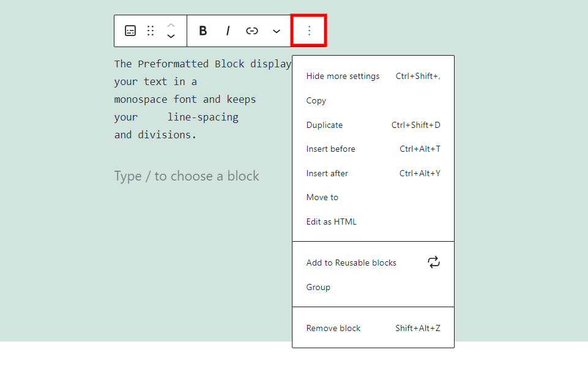
Task: Select Edit as HTML
Action: (x=331, y=222)
